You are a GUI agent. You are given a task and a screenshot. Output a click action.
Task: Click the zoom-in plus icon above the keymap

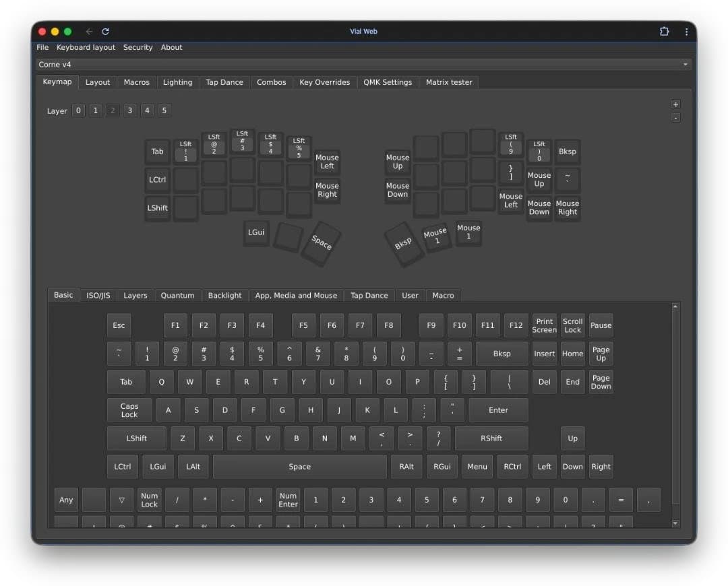[675, 104]
